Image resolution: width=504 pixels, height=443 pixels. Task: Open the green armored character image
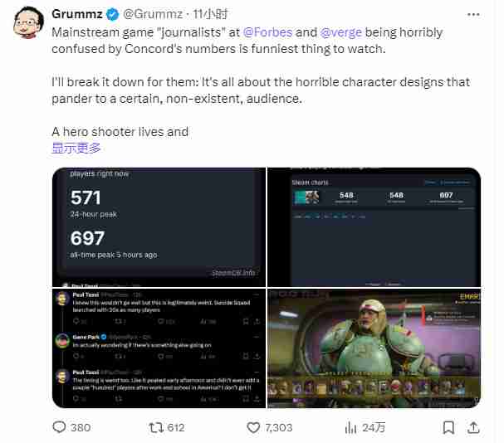tap(374, 348)
